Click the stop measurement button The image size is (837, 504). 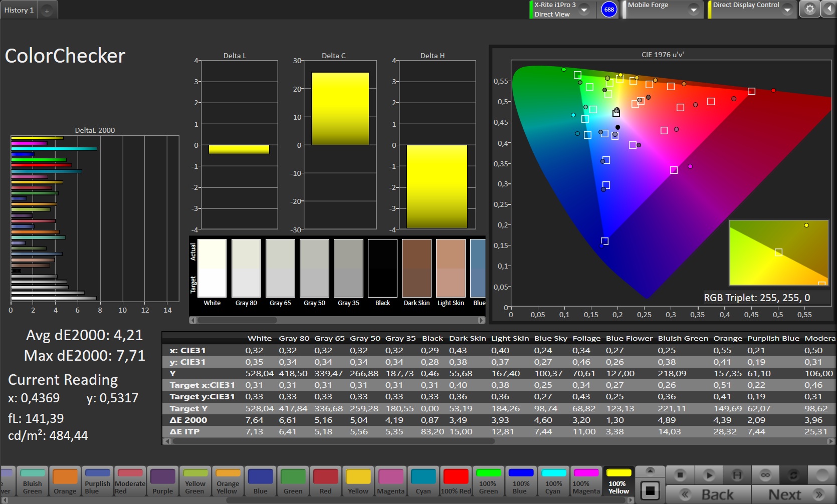[680, 474]
